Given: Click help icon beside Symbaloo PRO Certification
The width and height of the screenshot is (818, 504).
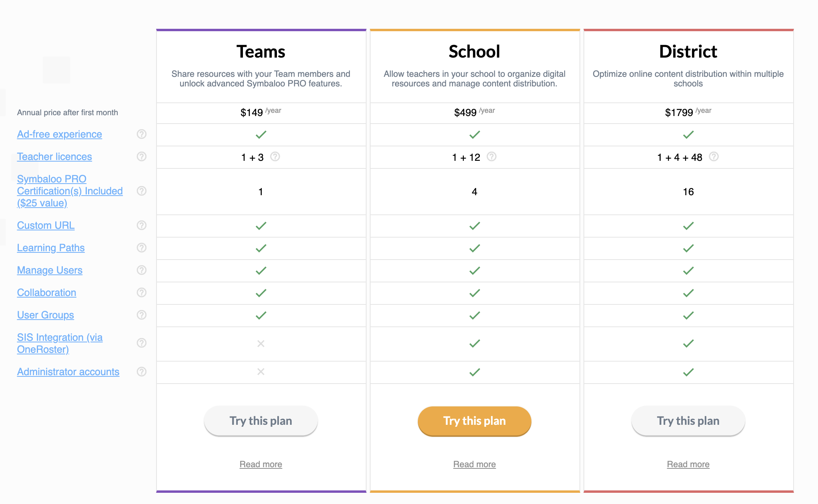Looking at the screenshot, I should 142,191.
